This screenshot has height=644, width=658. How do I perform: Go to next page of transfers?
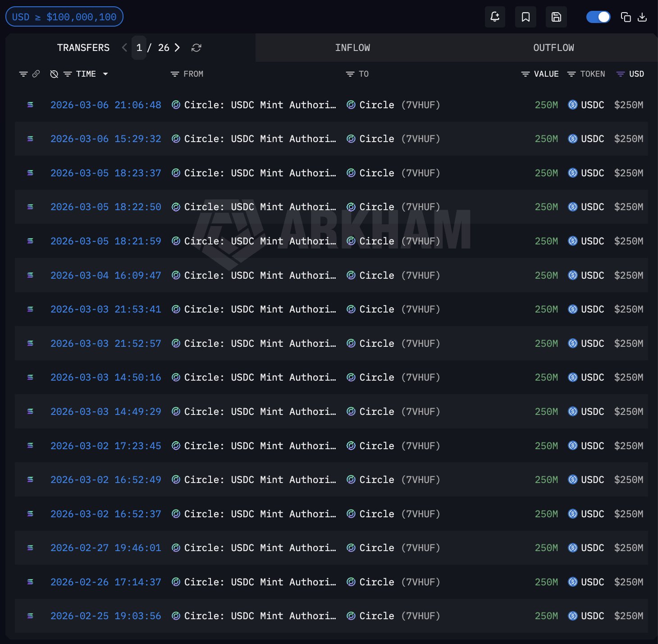(177, 48)
